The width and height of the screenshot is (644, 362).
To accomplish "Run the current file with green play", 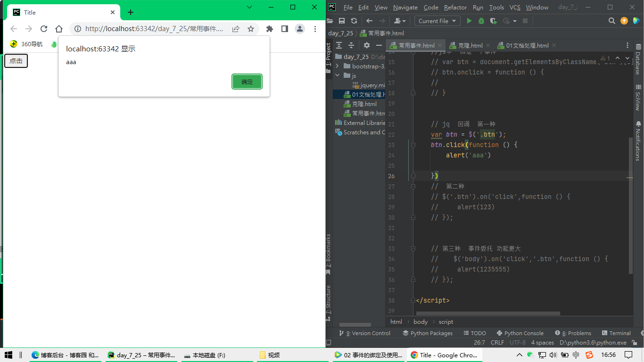I will (469, 21).
